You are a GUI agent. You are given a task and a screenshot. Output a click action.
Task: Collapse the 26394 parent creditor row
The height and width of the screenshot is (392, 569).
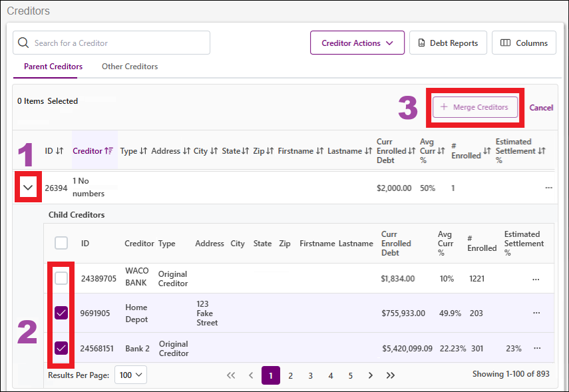[x=28, y=187]
